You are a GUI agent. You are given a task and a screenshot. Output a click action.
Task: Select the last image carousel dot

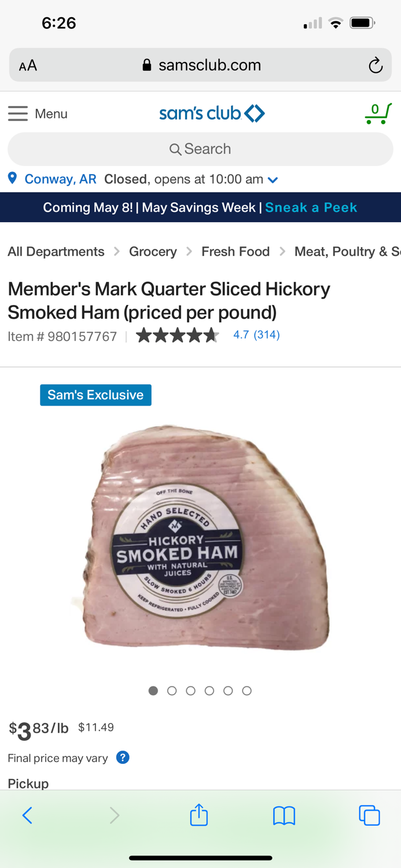click(x=247, y=690)
